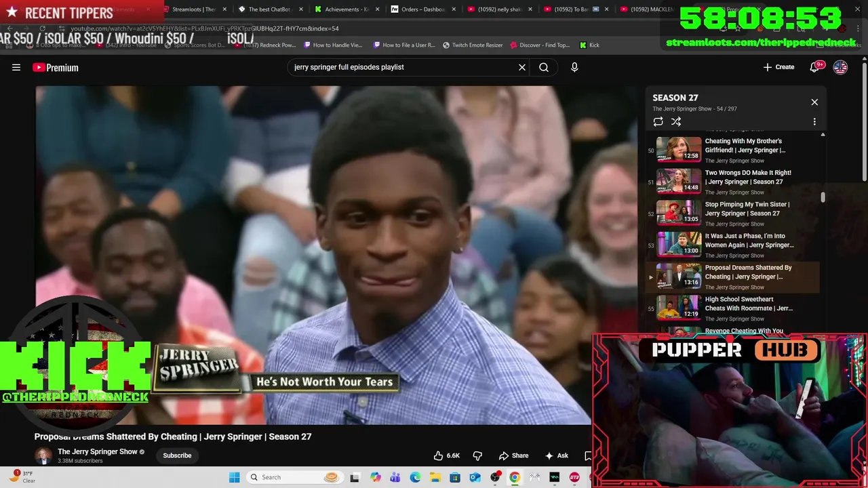
Task: Switch to Streamloots browser tab
Action: pyautogui.click(x=193, y=9)
